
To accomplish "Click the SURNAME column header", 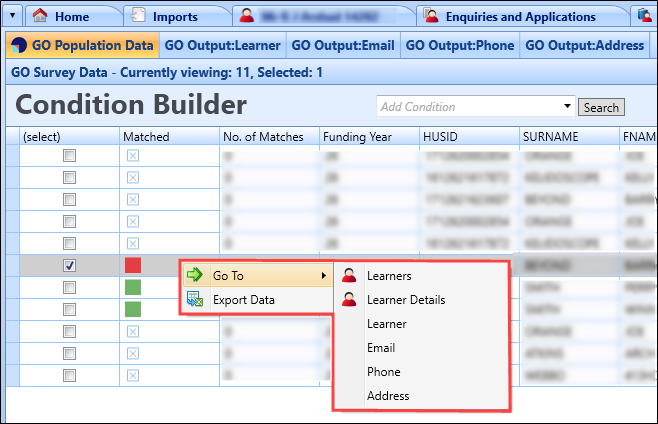I will tap(569, 136).
